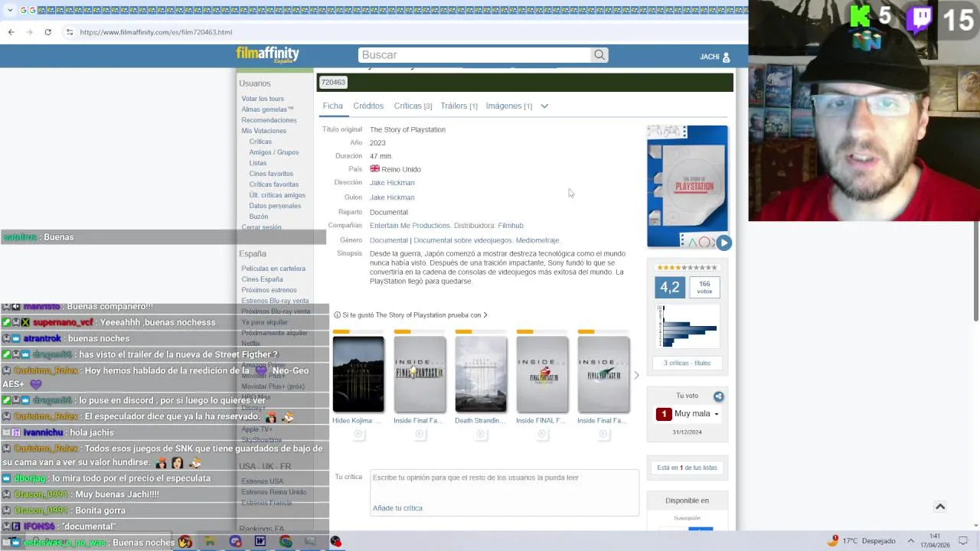
Task: Click the 166 votos count
Action: pyautogui.click(x=704, y=288)
